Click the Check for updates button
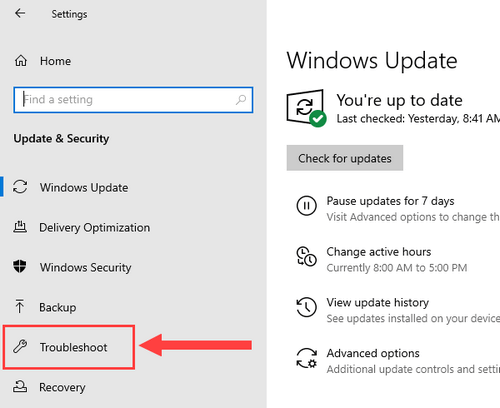Image resolution: width=500 pixels, height=408 pixels. [x=345, y=158]
